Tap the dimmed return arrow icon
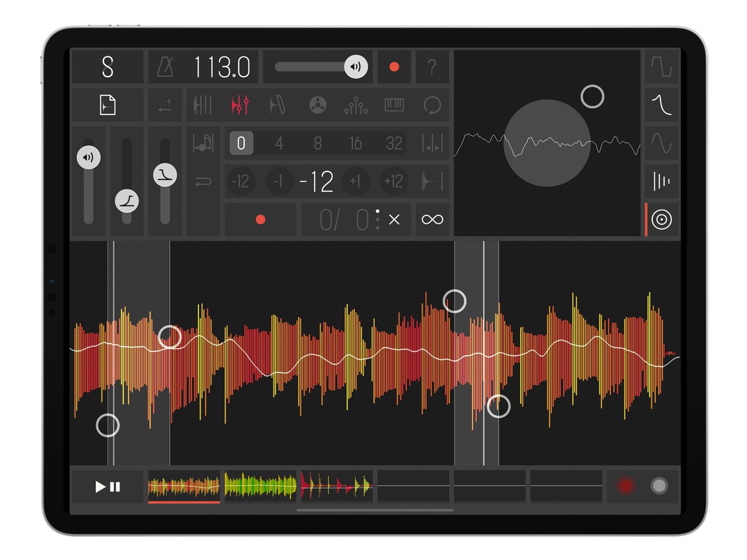This screenshot has width=747, height=560. click(x=165, y=106)
